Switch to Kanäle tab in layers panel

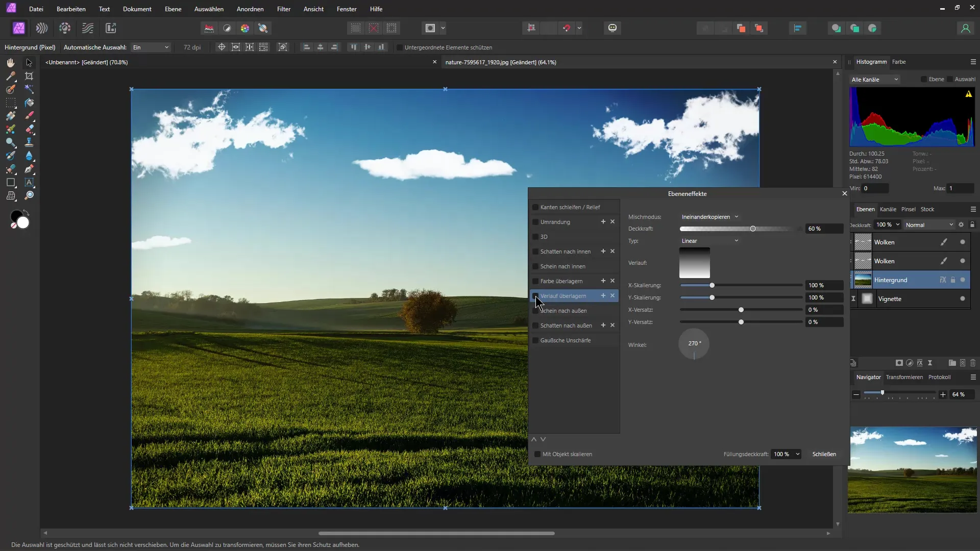887,209
